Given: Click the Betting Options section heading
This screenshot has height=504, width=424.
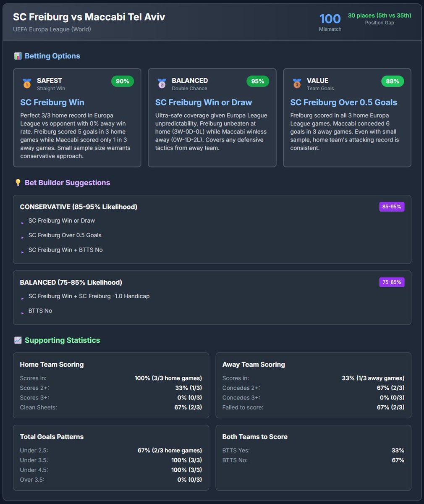Looking at the screenshot, I should tap(52, 56).
